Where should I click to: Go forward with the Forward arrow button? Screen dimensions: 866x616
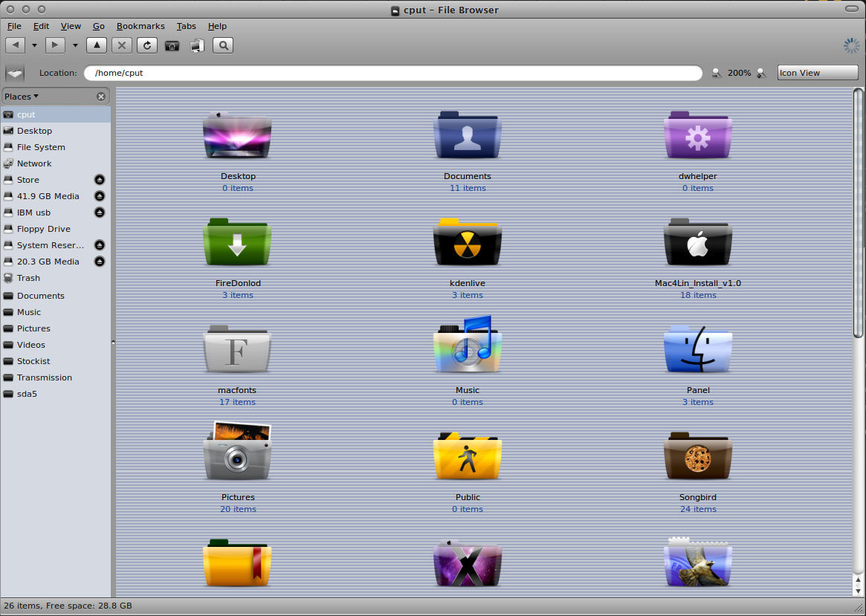55,45
